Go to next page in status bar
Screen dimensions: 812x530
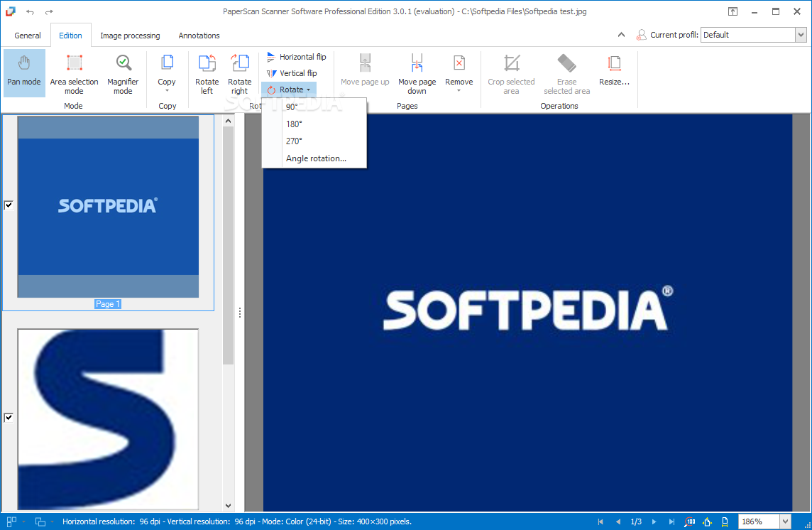coord(654,521)
